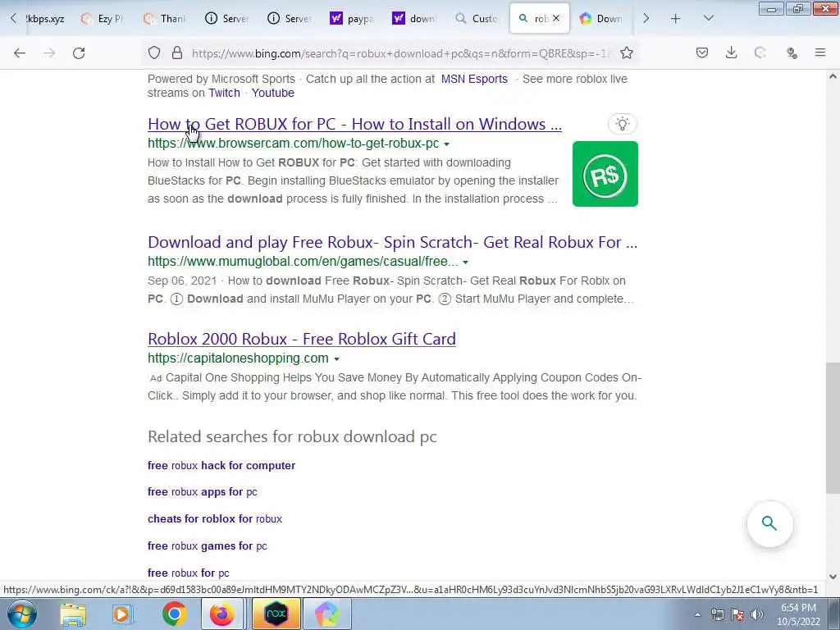840x630 pixels.
Task: Click the page vertical scrollbar thumb
Action: [x=833, y=428]
